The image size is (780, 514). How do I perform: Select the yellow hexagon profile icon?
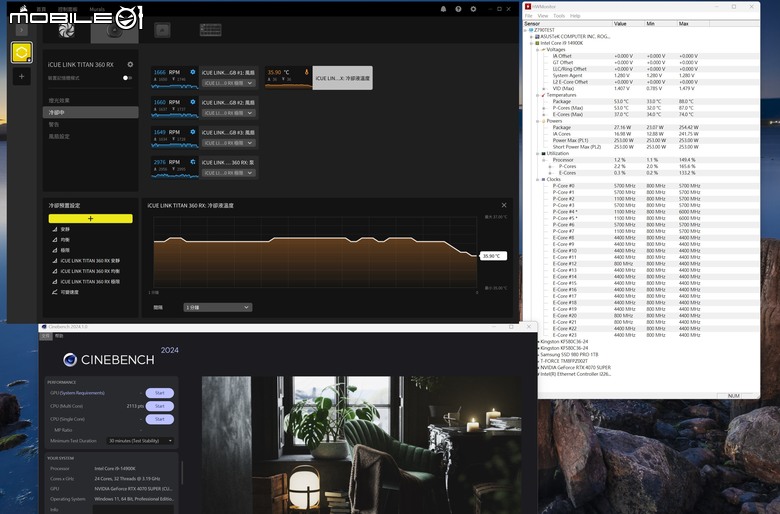(x=21, y=52)
